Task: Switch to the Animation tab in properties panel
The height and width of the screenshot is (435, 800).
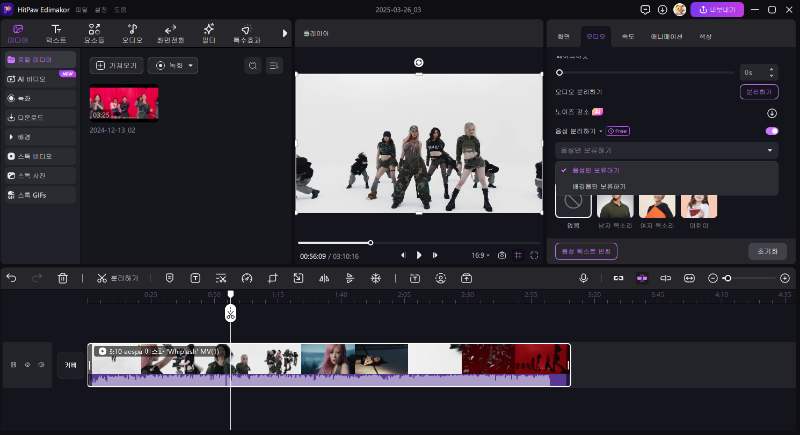Action: tap(666, 36)
